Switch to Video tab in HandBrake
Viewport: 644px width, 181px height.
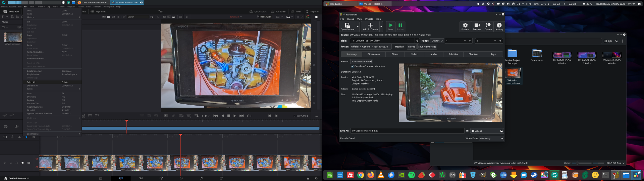pos(414,54)
